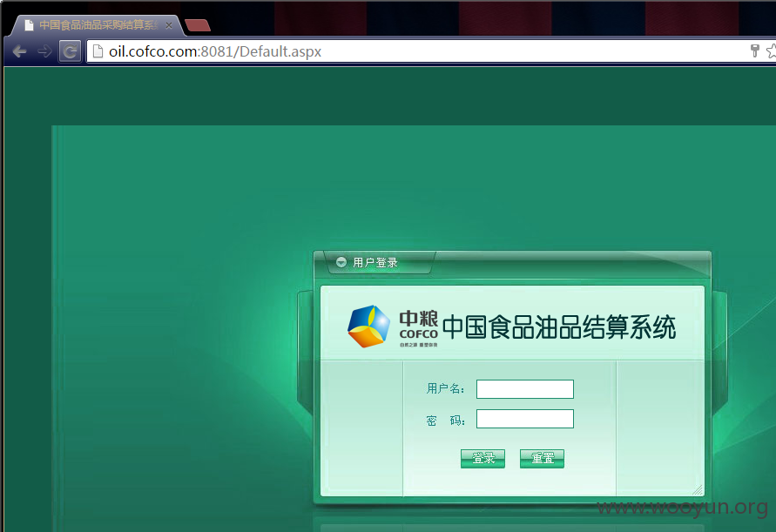Screen dimensions: 776x532
Task: Close the 中国食品油品采购结算系 tab
Action: [x=169, y=25]
